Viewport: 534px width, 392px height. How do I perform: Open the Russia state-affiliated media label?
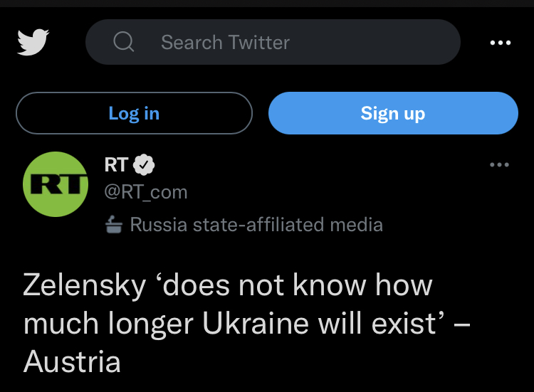256,226
